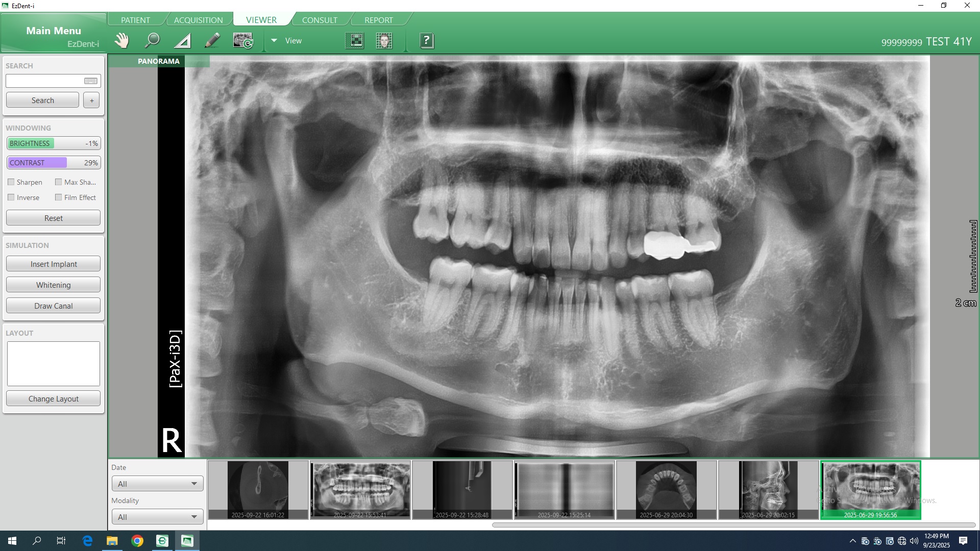Toggle the Inverse checkbox
The height and width of the screenshot is (551, 980).
(x=11, y=197)
